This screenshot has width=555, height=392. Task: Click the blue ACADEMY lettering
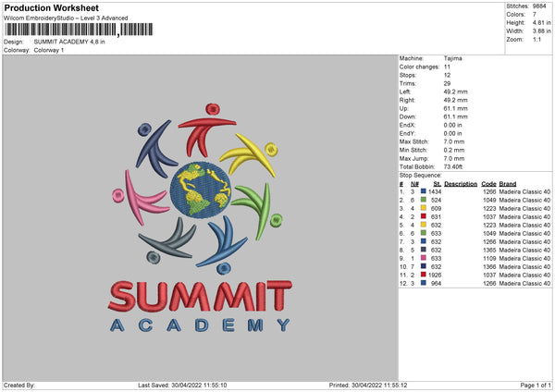click(x=199, y=325)
